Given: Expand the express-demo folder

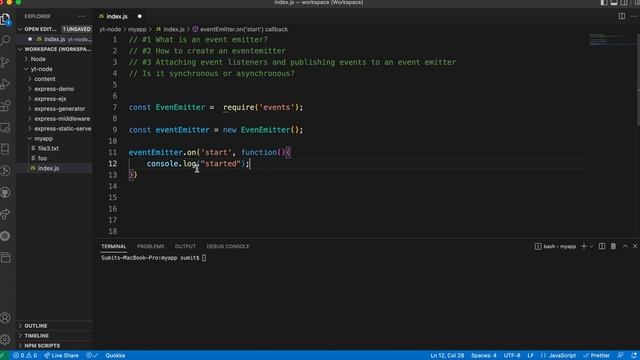Looking at the screenshot, I should pyautogui.click(x=29, y=89).
